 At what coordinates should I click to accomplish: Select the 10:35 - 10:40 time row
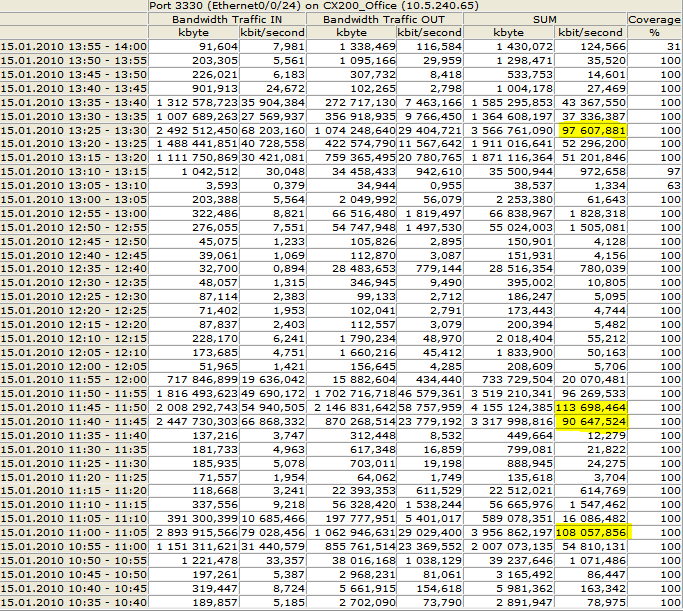74,603
